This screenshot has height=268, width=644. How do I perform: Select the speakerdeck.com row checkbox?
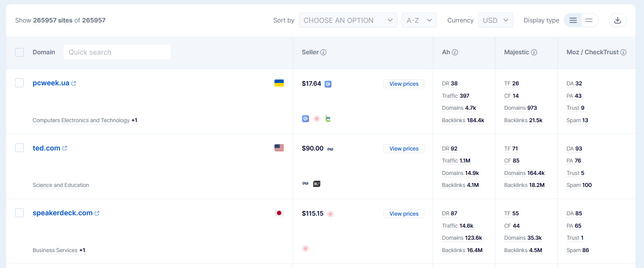(19, 213)
